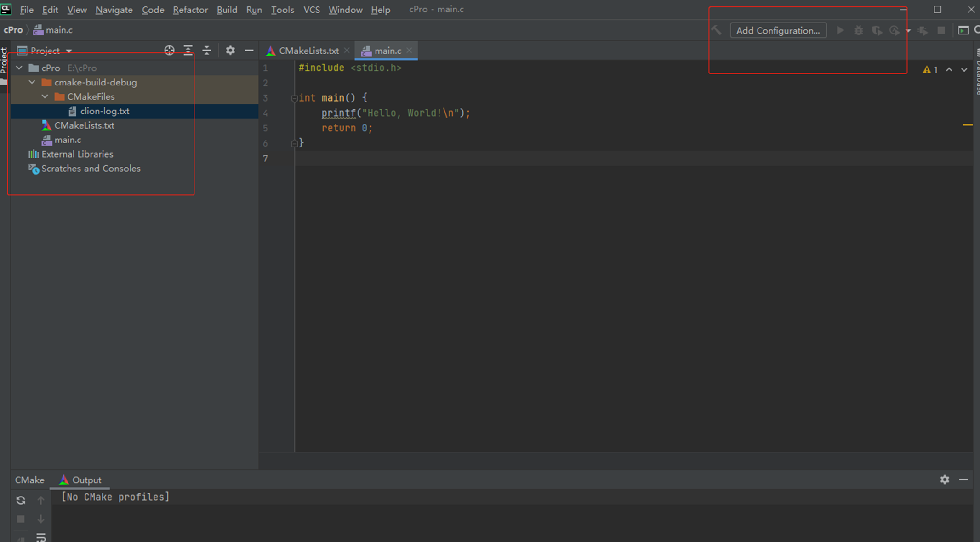Close the main.c editor tab
The image size is (980, 542).
pos(409,51)
